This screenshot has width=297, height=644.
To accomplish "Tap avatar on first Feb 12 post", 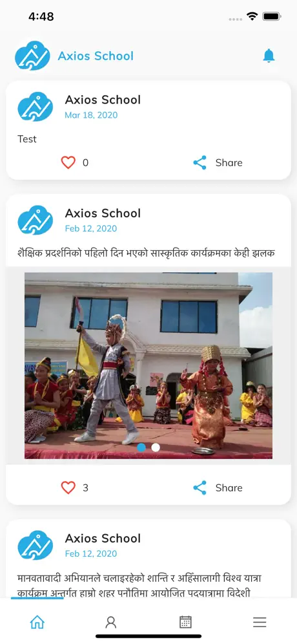I will point(36,220).
